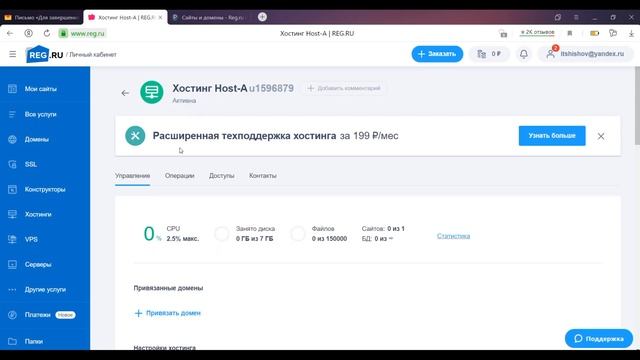Open Конструкторы in the sidebar

pos(45,189)
